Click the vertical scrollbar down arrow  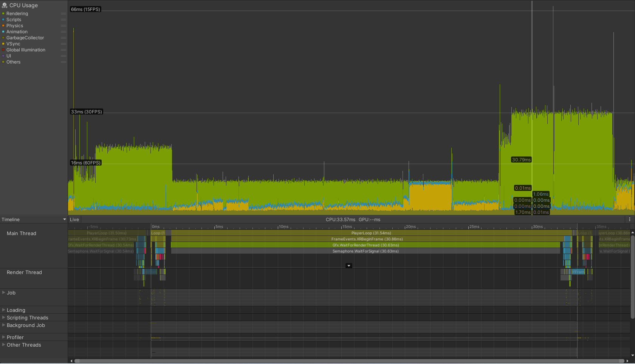(633, 355)
